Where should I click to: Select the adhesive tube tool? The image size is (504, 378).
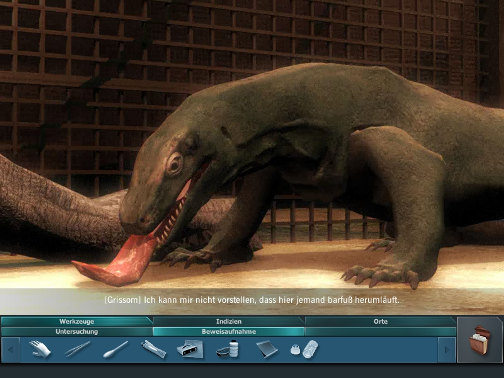[153, 349]
